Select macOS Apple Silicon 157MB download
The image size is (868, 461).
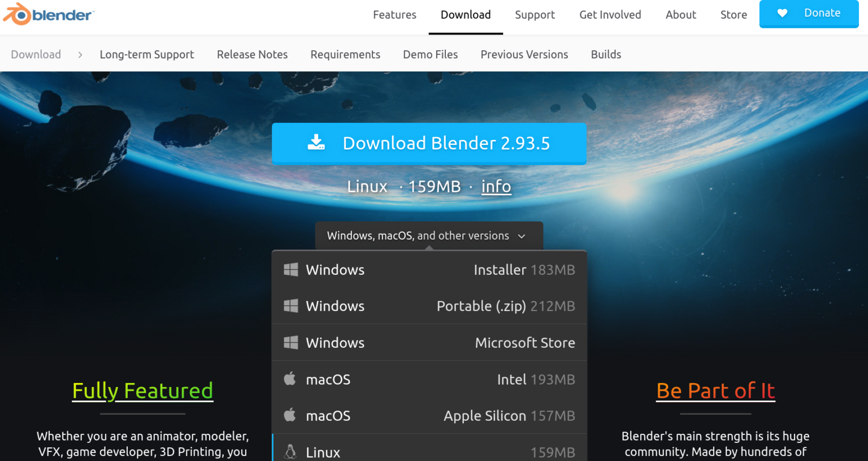pyautogui.click(x=429, y=415)
